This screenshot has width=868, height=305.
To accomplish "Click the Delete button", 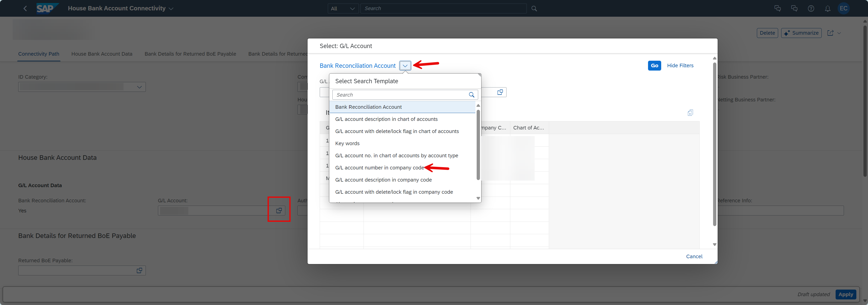I will [767, 33].
